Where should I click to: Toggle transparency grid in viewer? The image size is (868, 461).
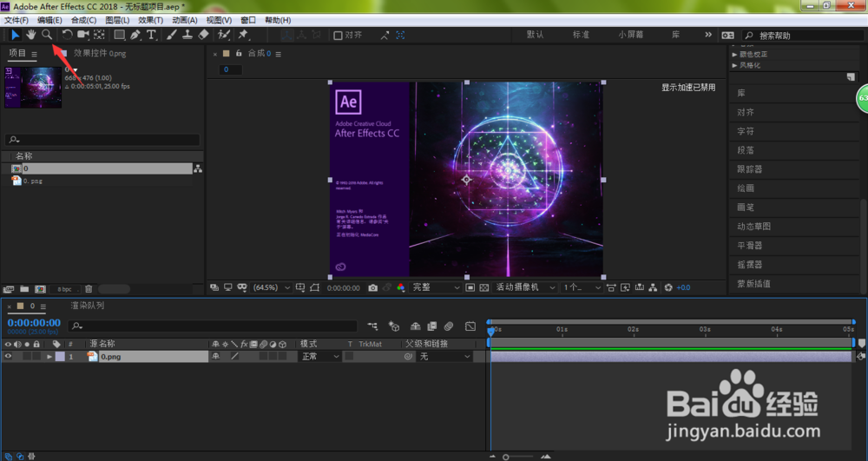[x=483, y=287]
